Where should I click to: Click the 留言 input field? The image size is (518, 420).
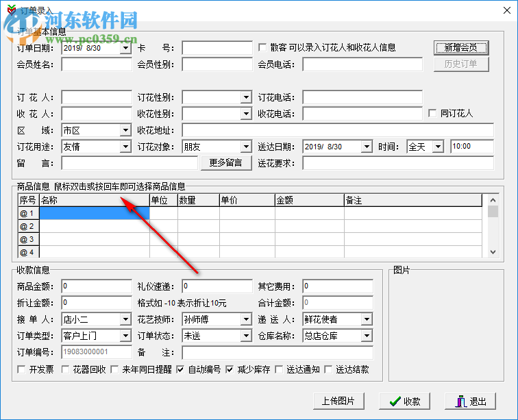coord(129,163)
